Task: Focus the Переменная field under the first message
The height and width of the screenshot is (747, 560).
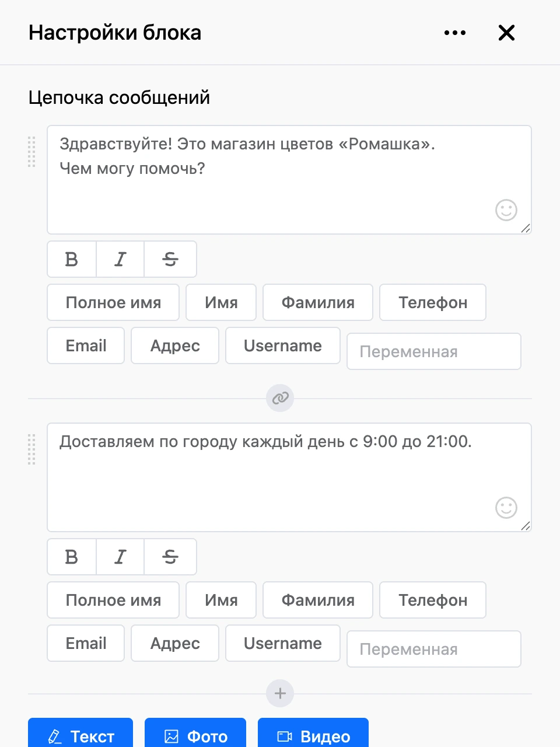Action: click(434, 351)
